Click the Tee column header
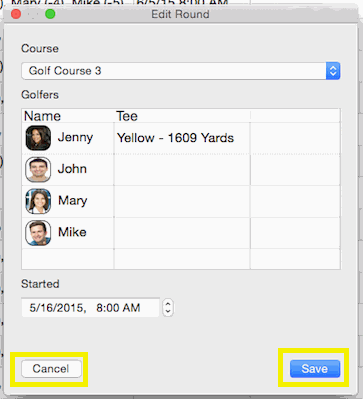The width and height of the screenshot is (363, 399). pyautogui.click(x=127, y=116)
